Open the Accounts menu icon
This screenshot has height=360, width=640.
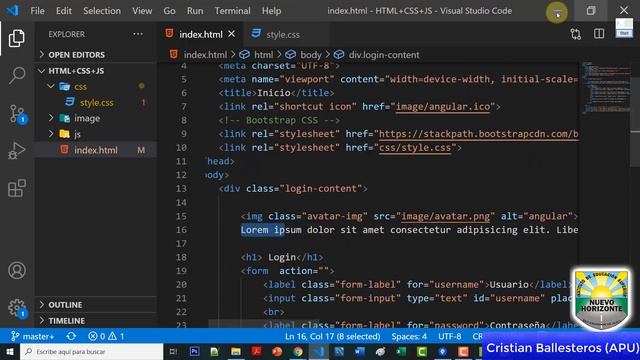17,271
